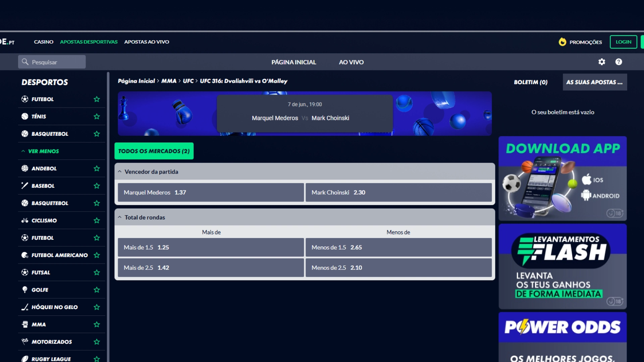Click the Login button
644x362 pixels.
(623, 42)
